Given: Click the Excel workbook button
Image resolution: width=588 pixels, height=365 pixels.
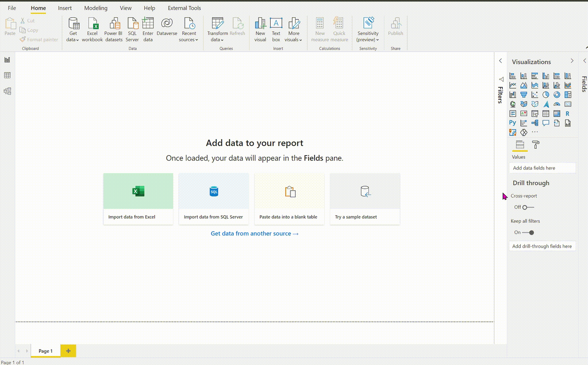Looking at the screenshot, I should [x=92, y=30].
